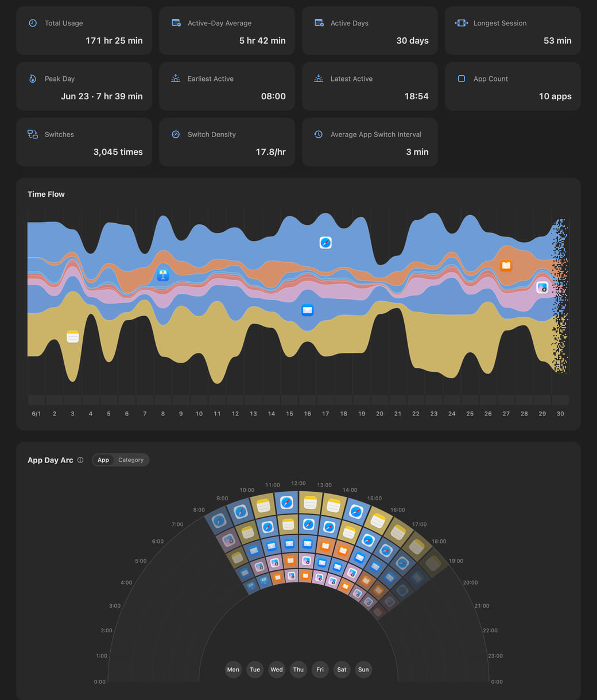Toggle the Tue weekday filter
597x700 pixels.
click(x=255, y=670)
